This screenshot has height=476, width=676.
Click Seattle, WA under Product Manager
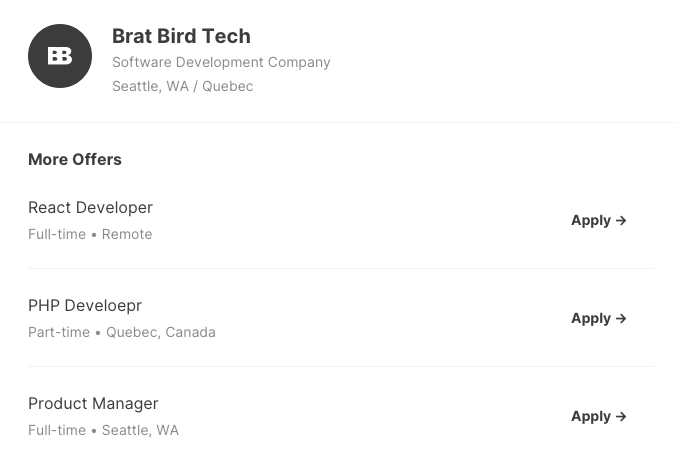[x=140, y=430]
